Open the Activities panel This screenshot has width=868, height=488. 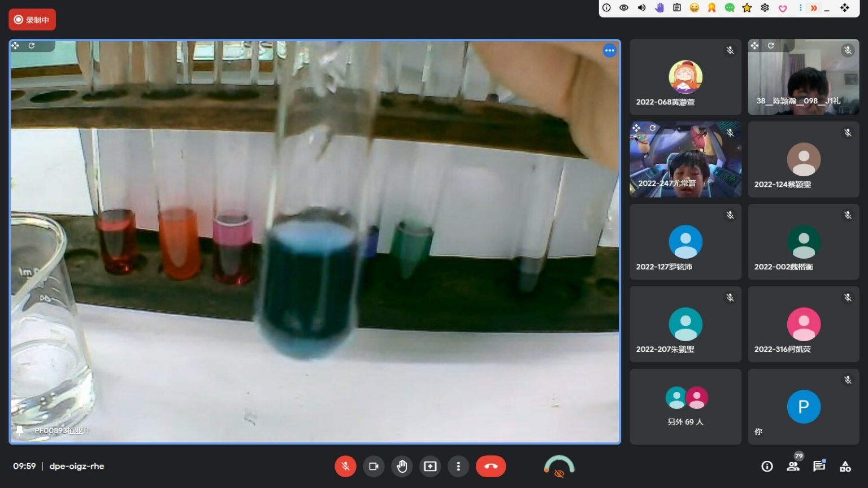[845, 466]
